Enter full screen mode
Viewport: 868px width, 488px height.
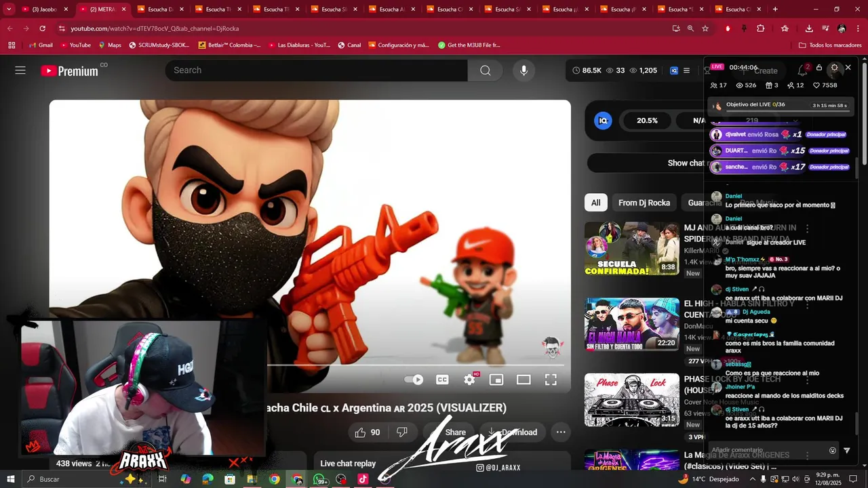pos(551,380)
